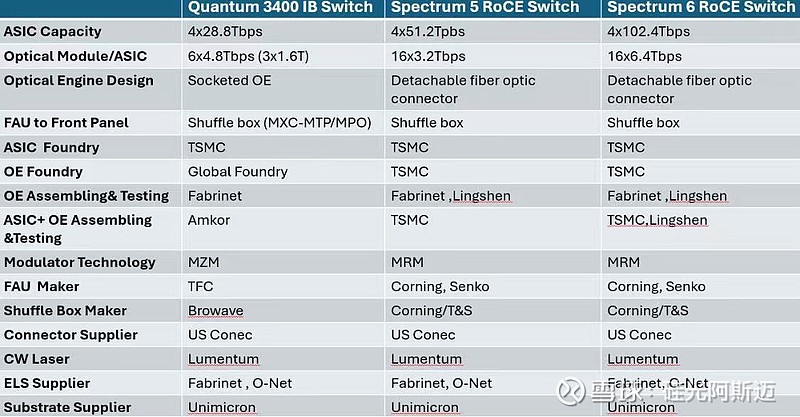The image size is (800, 417).
Task: Select the underlined TSMC,Lingshen cell
Action: point(657,220)
